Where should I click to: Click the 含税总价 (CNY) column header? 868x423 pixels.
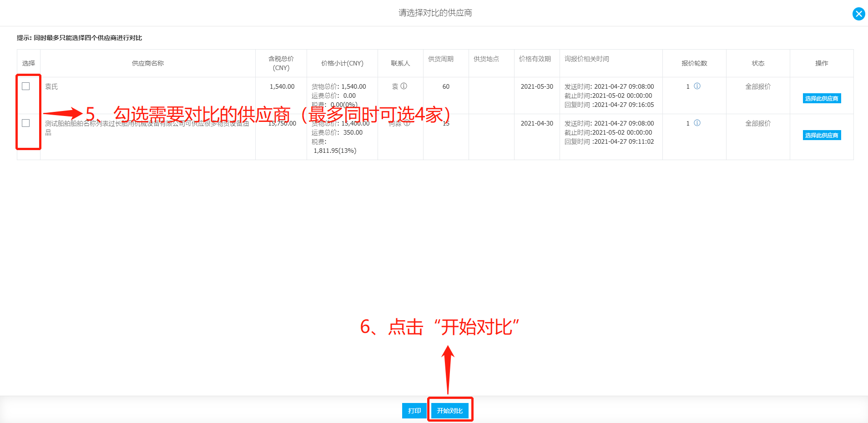(x=281, y=63)
